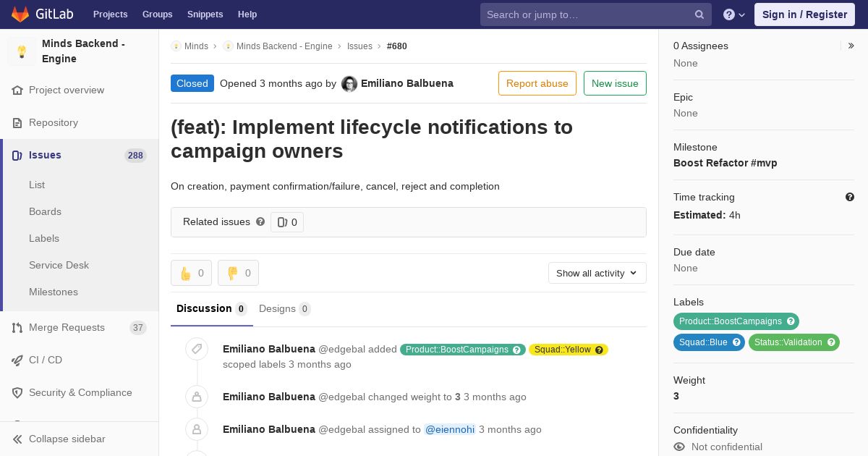Click the search magnifier icon
868x456 pixels.
tap(699, 14)
